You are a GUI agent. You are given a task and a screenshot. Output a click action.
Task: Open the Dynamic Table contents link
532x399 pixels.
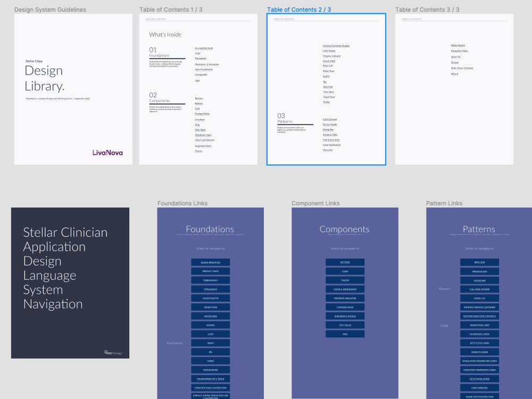pyautogui.click(x=330, y=135)
